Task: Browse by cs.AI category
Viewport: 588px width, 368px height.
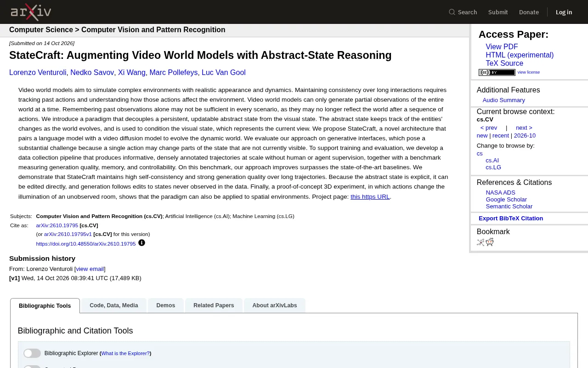Action: [492, 161]
